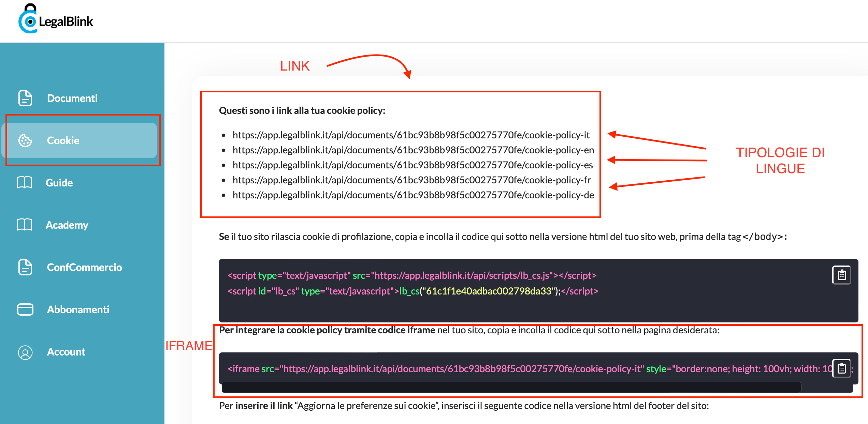Click the Academy book icon
The height and width of the screenshot is (424, 868).
point(25,225)
